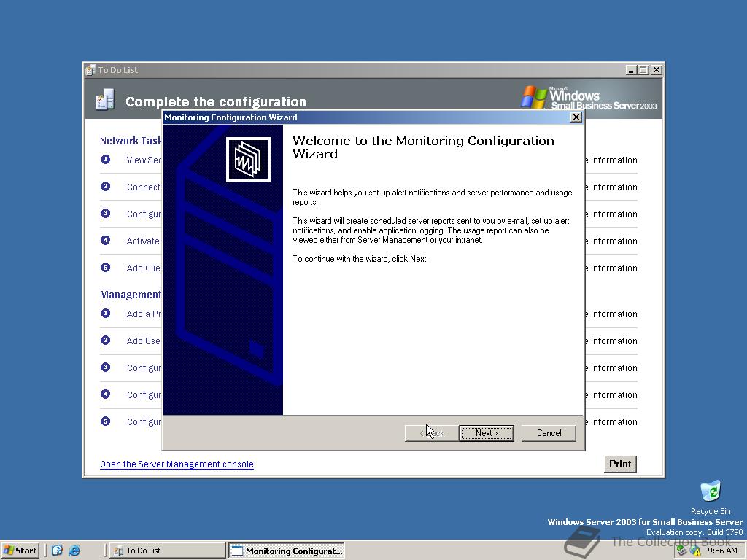Open More Information for 'View Sec...' task
This screenshot has width=747, height=560.
611,160
